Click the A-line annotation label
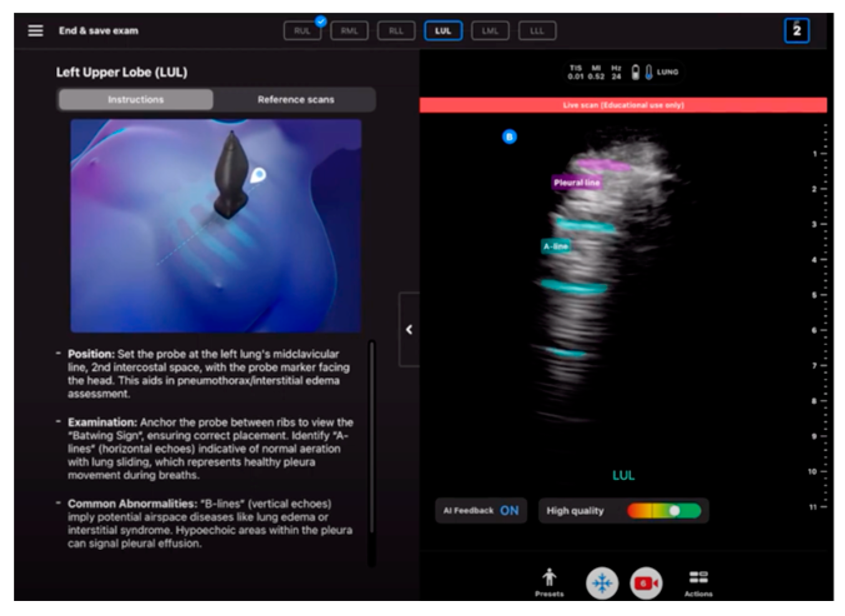This screenshot has height=616, width=845. click(x=555, y=247)
